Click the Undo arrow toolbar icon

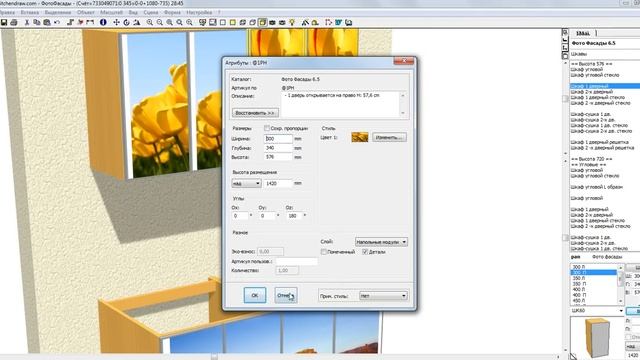tap(57, 22)
